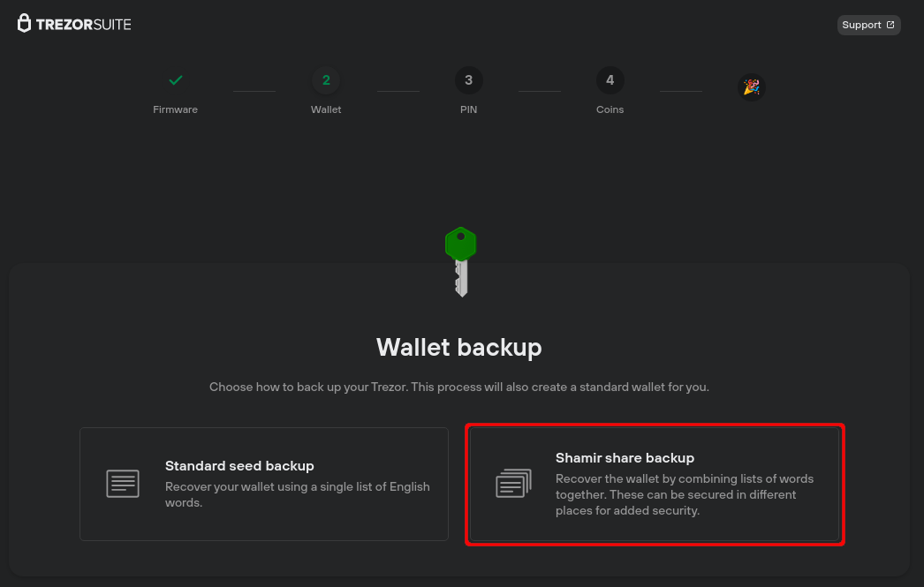Click the single document icon for standard seed
This screenshot has height=587, width=924.
pyautogui.click(x=123, y=484)
